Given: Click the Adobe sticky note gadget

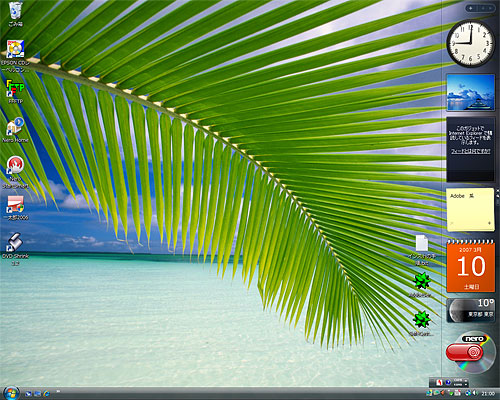Looking at the screenshot, I should click(470, 209).
